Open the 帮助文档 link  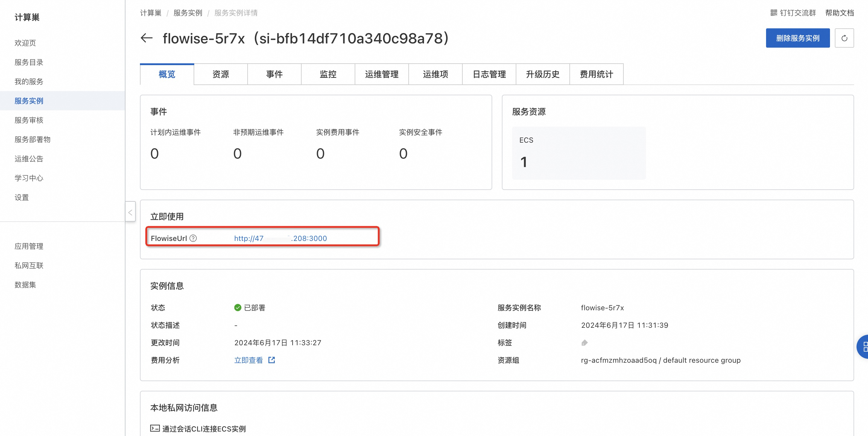(839, 12)
